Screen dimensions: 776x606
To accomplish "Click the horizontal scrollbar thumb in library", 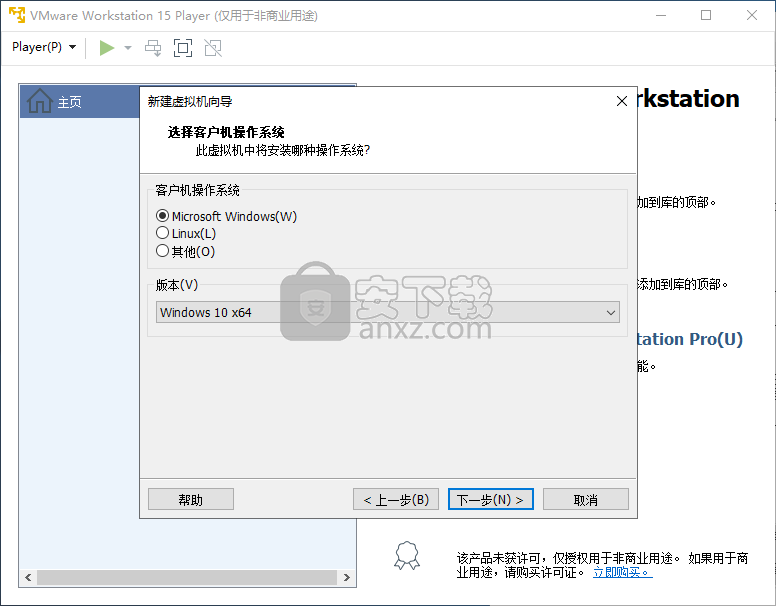I will pyautogui.click(x=187, y=577).
